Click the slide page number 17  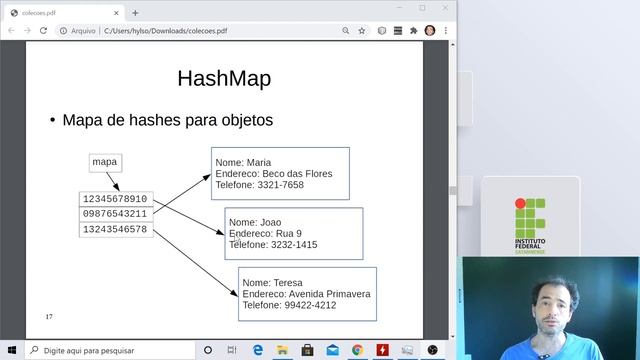pos(49,316)
